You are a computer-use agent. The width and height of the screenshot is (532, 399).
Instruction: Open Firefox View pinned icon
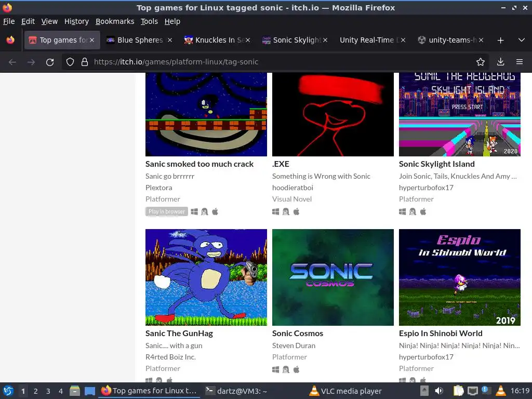(x=10, y=40)
